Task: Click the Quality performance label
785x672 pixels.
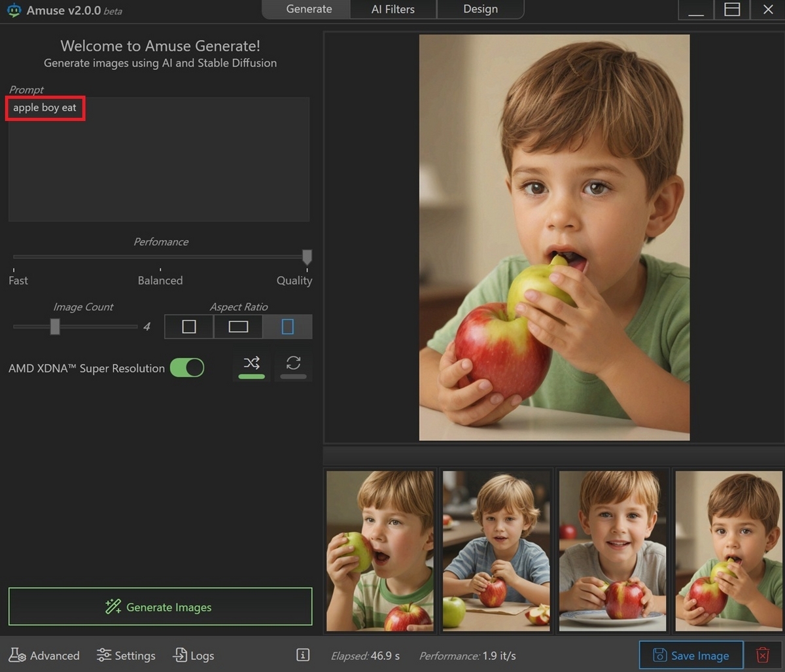Action: [x=294, y=280]
